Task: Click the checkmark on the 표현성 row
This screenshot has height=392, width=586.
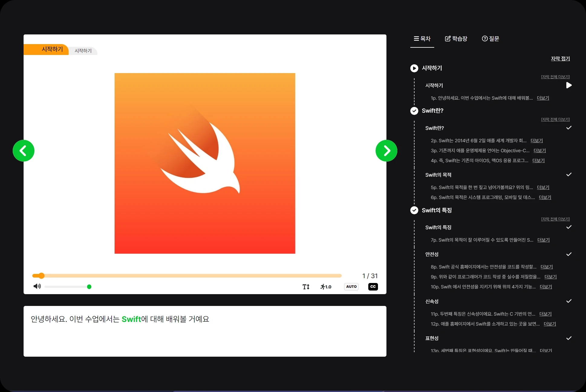Action: click(x=569, y=338)
